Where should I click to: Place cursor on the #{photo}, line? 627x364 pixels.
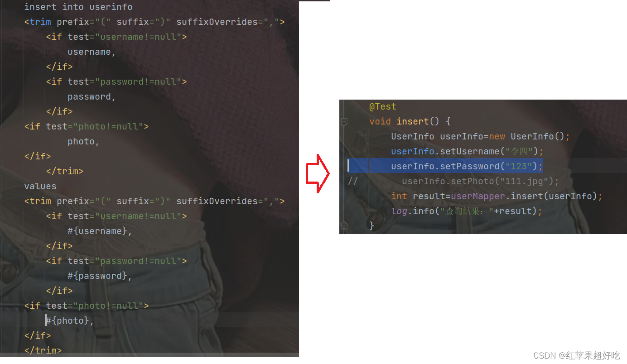click(70, 321)
